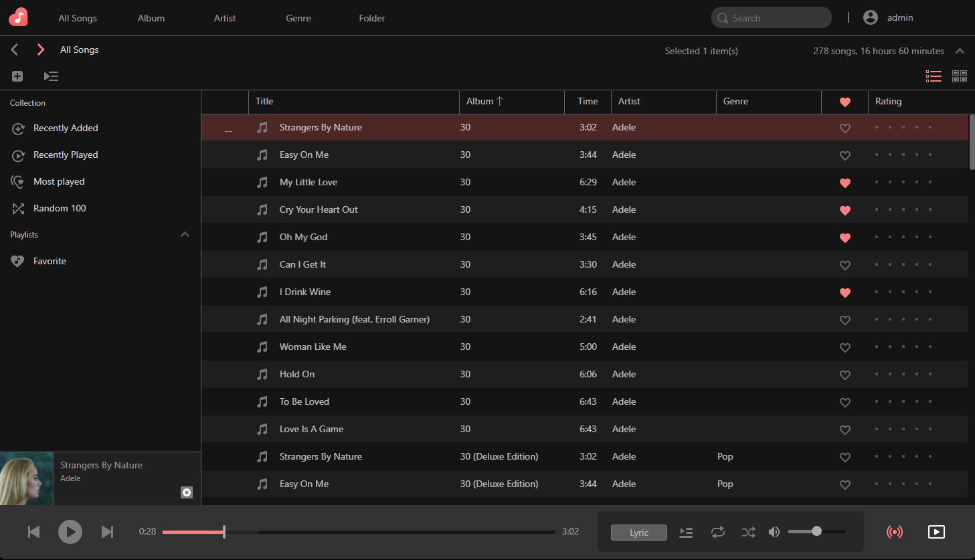Viewport: 975px width, 560px height.
Task: Switch to the Artist tab
Action: point(225,18)
